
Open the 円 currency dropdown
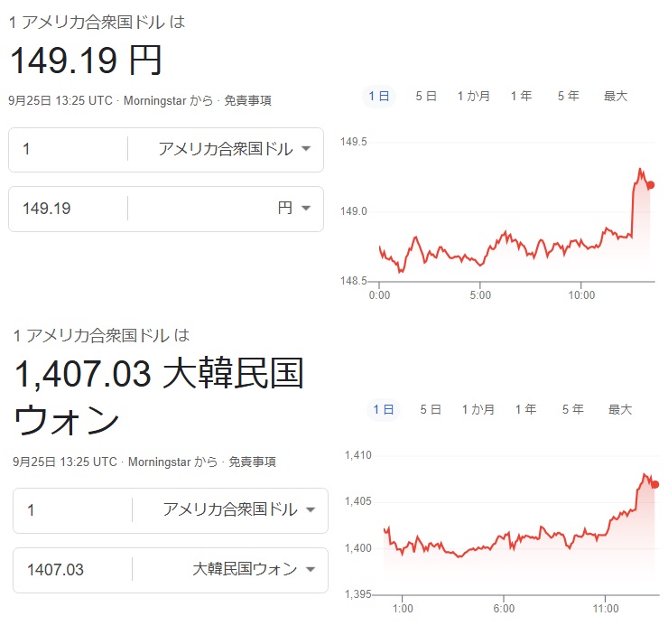(294, 209)
